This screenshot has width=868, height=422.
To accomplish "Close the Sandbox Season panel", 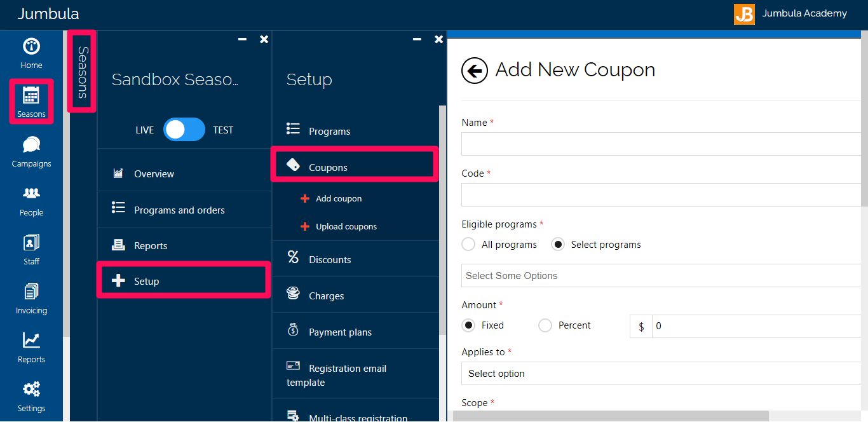I will tap(264, 39).
